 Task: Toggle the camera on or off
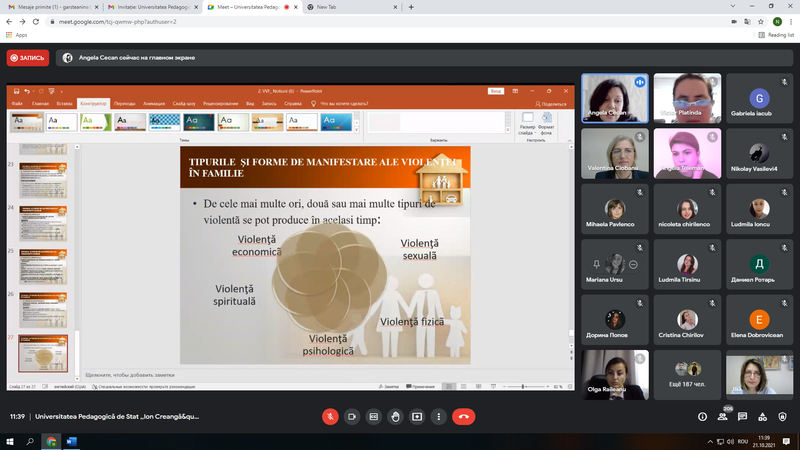point(352,416)
